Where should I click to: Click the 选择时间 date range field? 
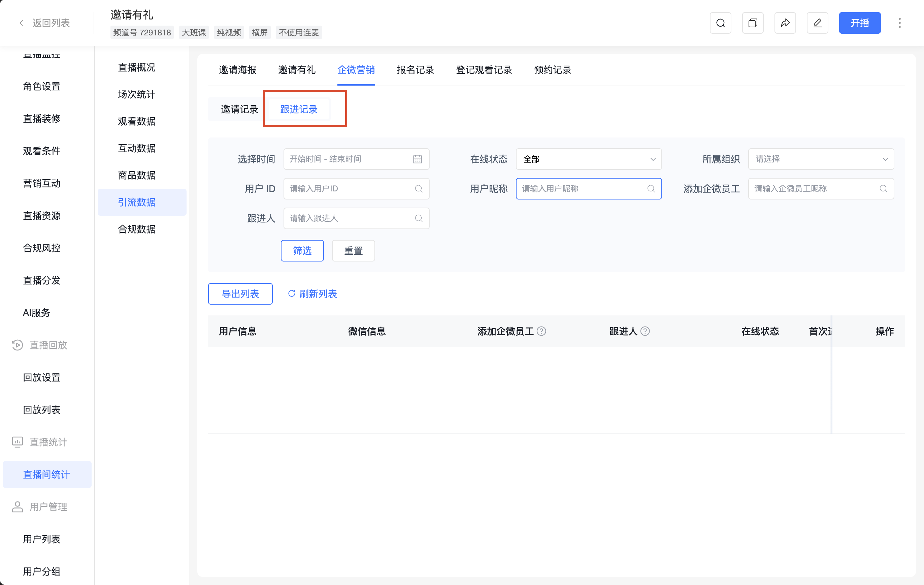(356, 159)
